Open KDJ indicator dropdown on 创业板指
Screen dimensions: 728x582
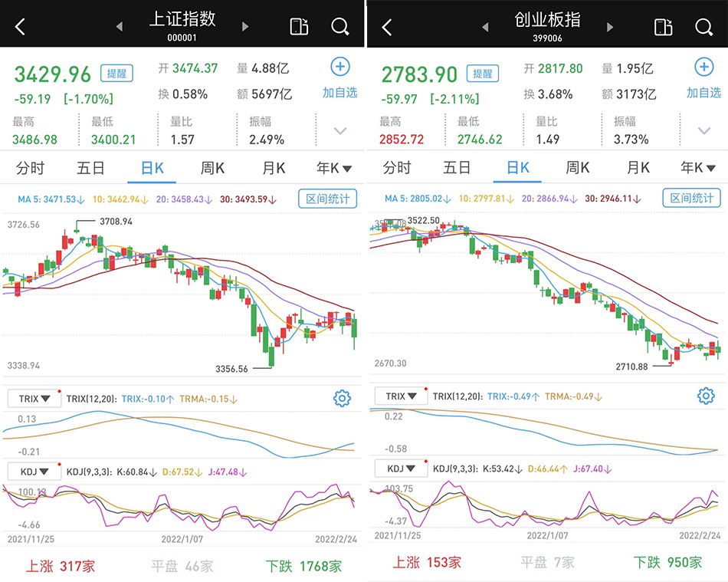pyautogui.click(x=401, y=469)
